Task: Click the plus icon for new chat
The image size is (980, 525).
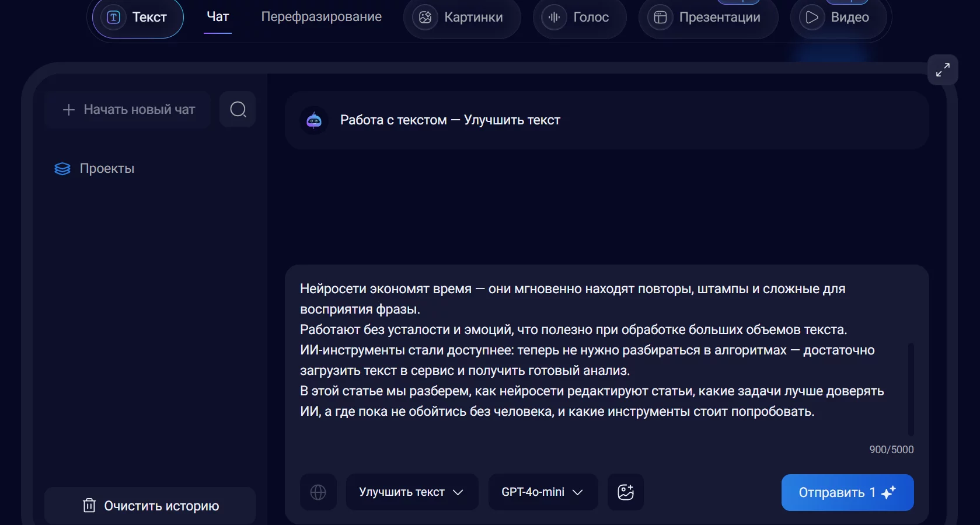Action: pyautogui.click(x=69, y=110)
